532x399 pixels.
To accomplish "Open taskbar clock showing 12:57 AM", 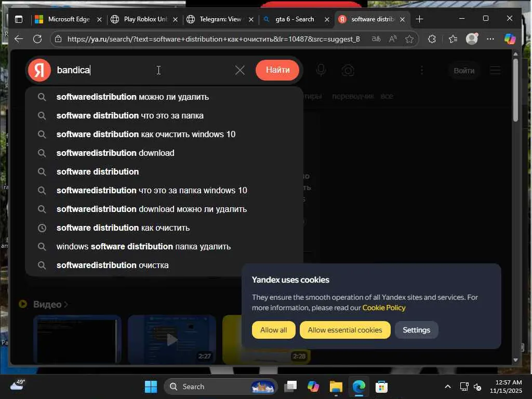I will (x=506, y=387).
